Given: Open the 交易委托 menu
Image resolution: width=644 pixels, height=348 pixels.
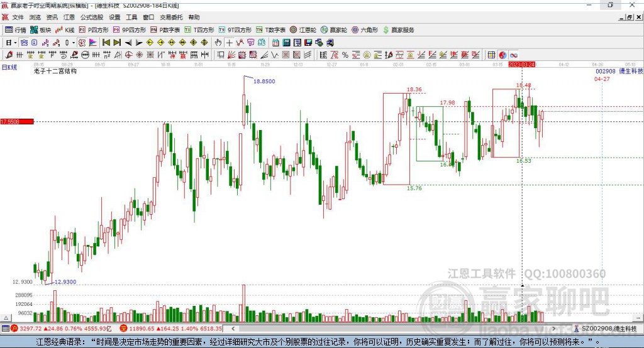Looking at the screenshot, I should [171, 17].
